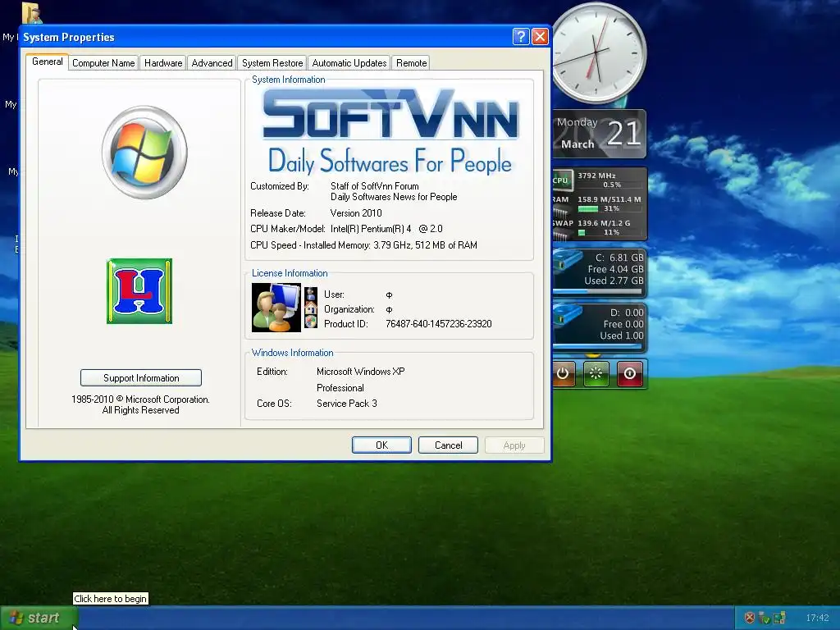Select the General tab

point(47,62)
